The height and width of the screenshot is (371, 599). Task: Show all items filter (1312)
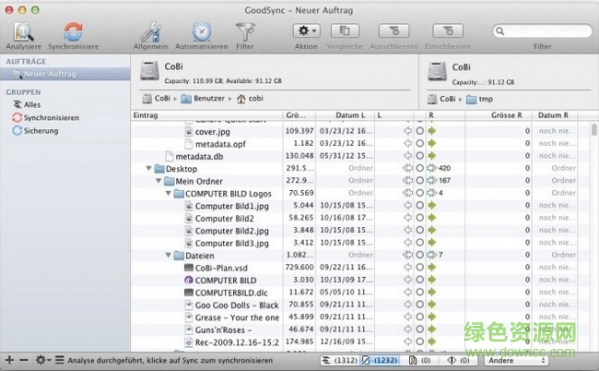click(339, 360)
